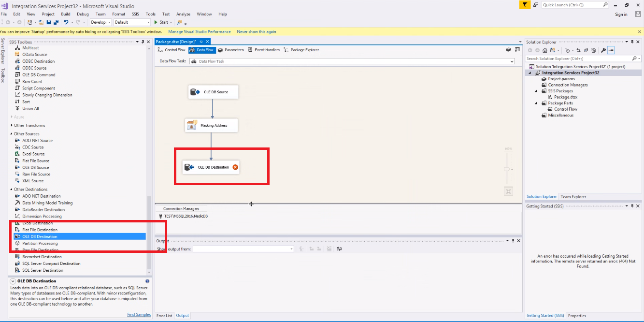Expand the Other Transforms toolbox group
Viewport: 644px width, 322px height.
[x=12, y=125]
